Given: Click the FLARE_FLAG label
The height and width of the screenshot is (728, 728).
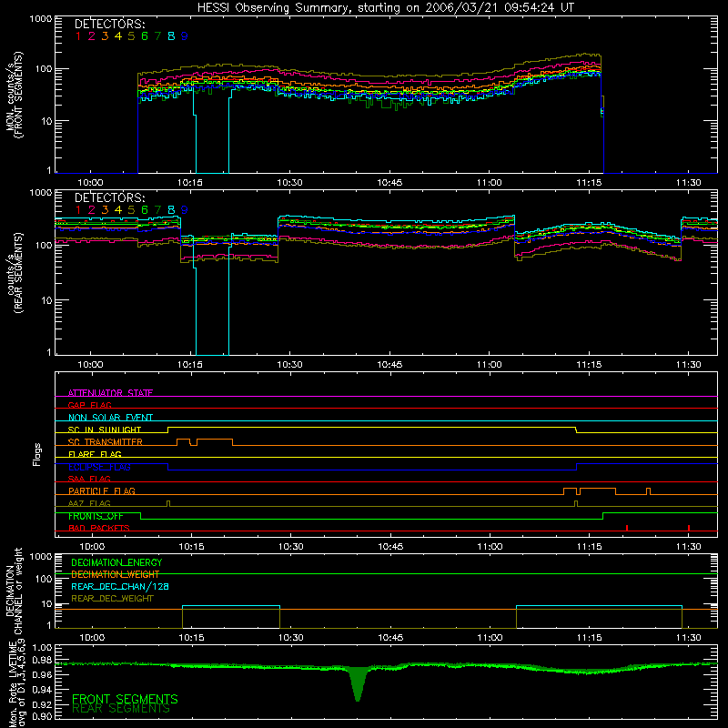Looking at the screenshot, I should [x=95, y=454].
